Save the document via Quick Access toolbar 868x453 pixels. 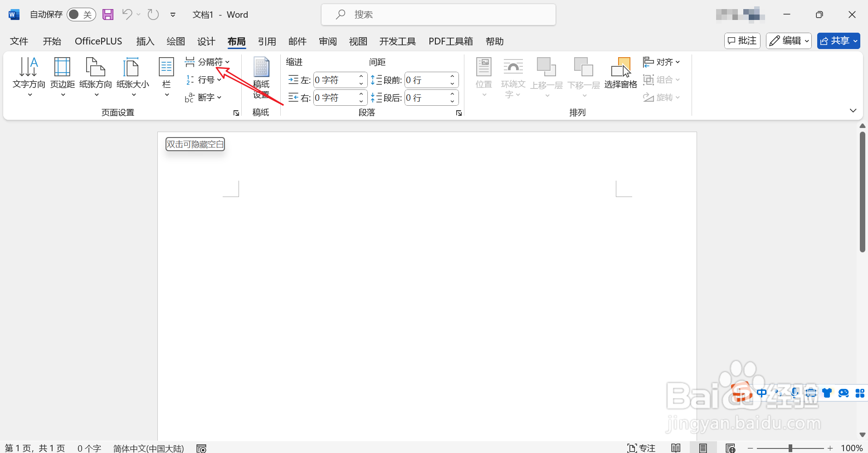107,14
